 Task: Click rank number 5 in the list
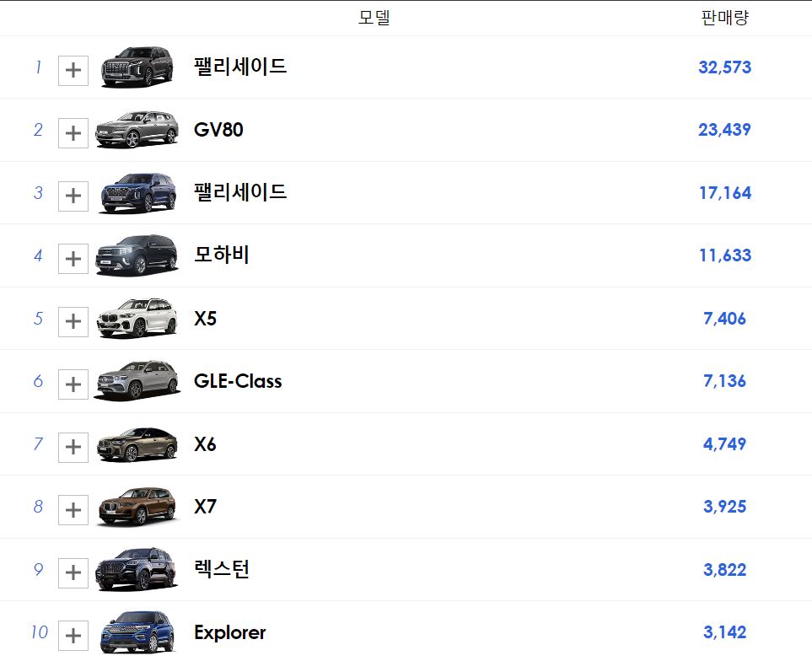38,319
